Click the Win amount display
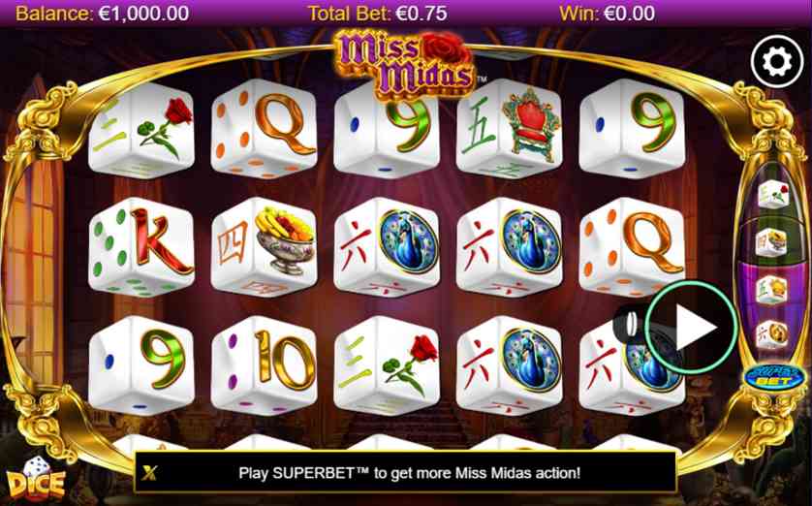 coord(607,13)
